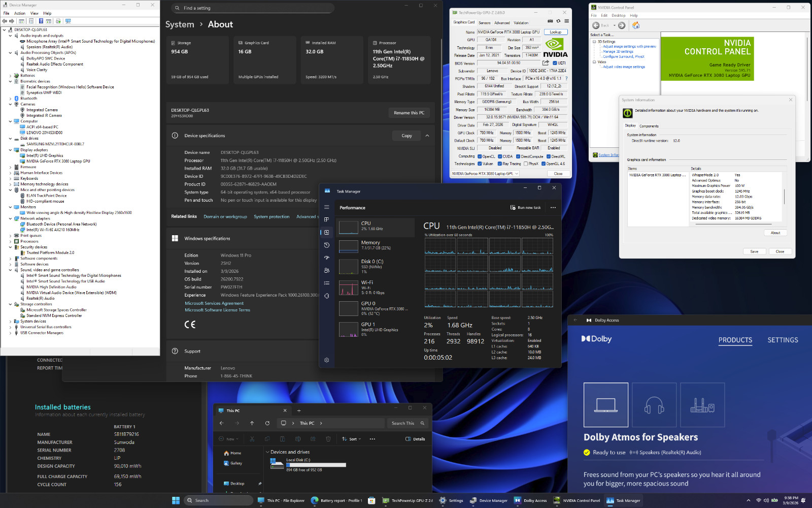812x508 pixels.
Task: Toggle OpenCL checkbox in GPU-Z
Action: click(x=480, y=156)
